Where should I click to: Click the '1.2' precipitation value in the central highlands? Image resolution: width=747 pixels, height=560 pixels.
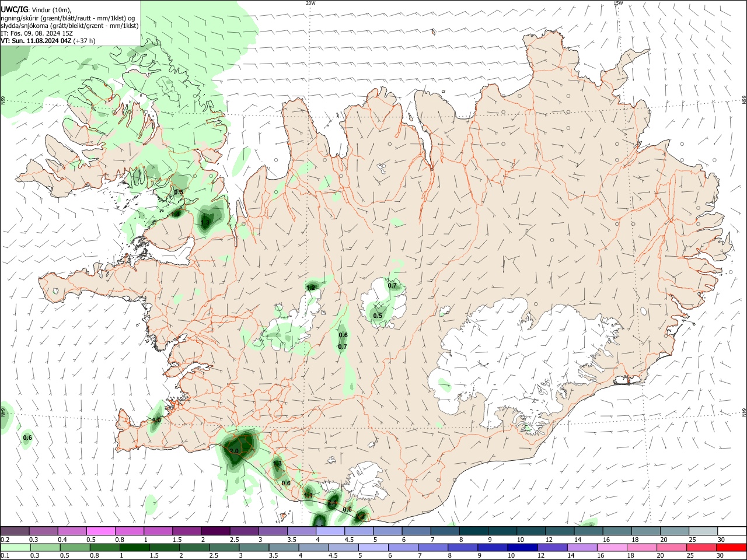310,288
